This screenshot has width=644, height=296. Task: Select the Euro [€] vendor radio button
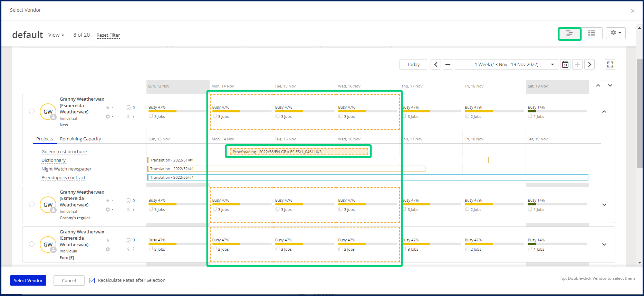click(32, 244)
